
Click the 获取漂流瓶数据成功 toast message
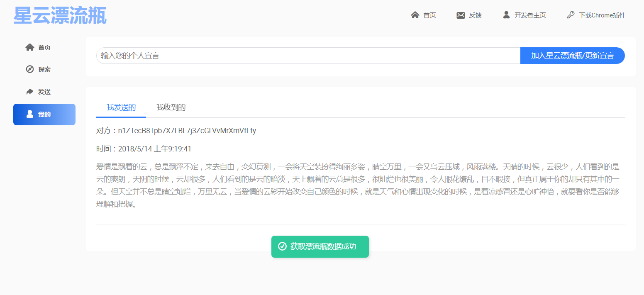tap(326, 246)
